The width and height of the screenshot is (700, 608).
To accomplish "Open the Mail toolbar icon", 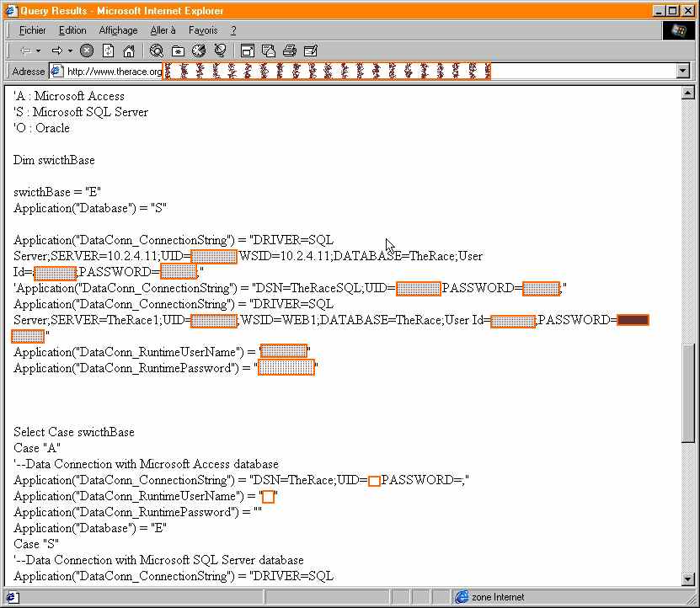I will (x=269, y=51).
